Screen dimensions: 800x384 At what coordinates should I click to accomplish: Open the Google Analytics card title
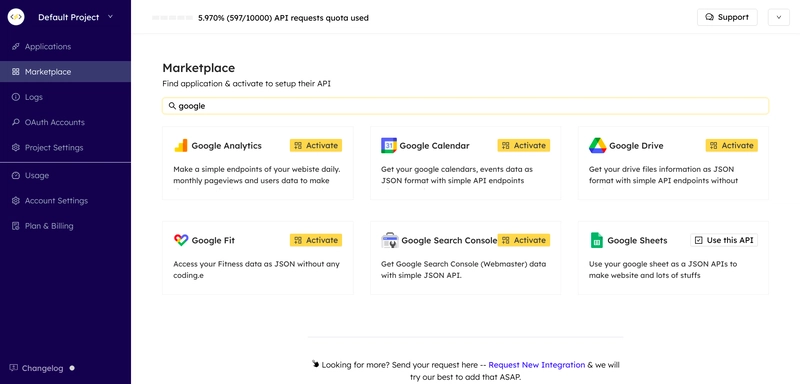[x=227, y=146]
